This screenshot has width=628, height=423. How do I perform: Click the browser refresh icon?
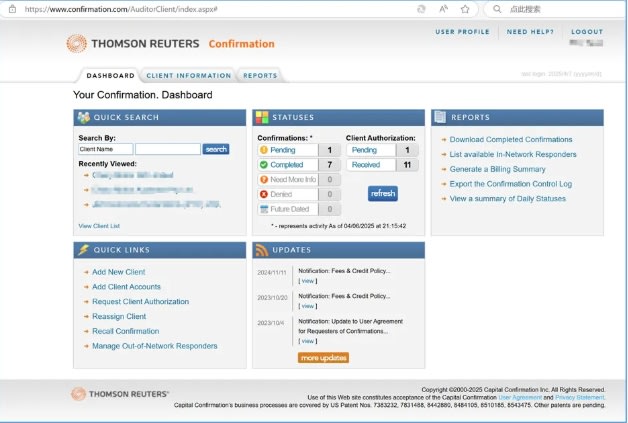click(421, 9)
